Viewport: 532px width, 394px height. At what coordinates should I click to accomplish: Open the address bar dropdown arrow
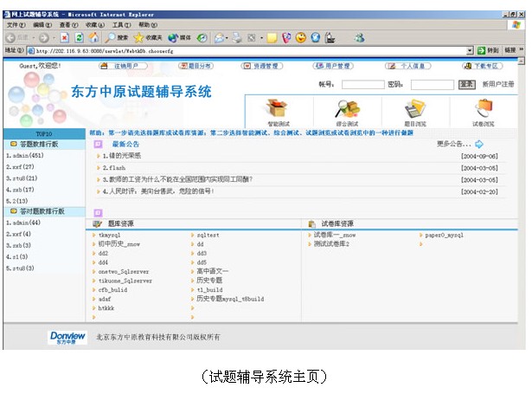tap(470, 51)
